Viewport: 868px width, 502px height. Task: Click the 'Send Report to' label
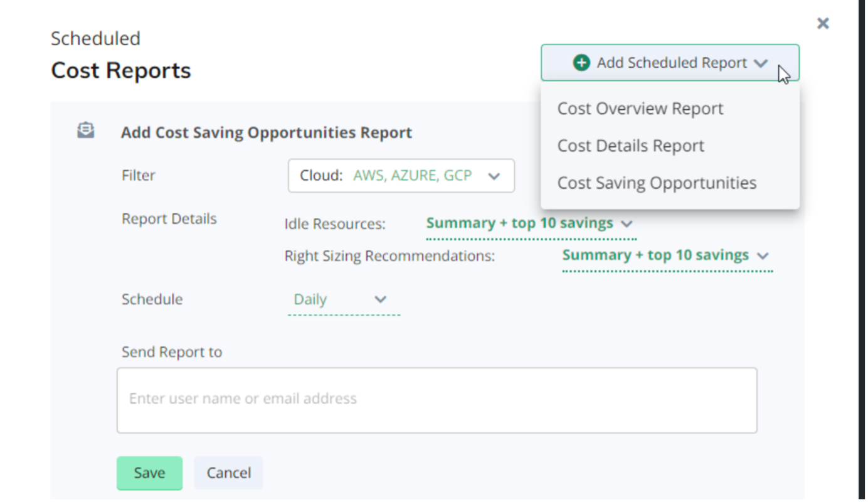172,352
